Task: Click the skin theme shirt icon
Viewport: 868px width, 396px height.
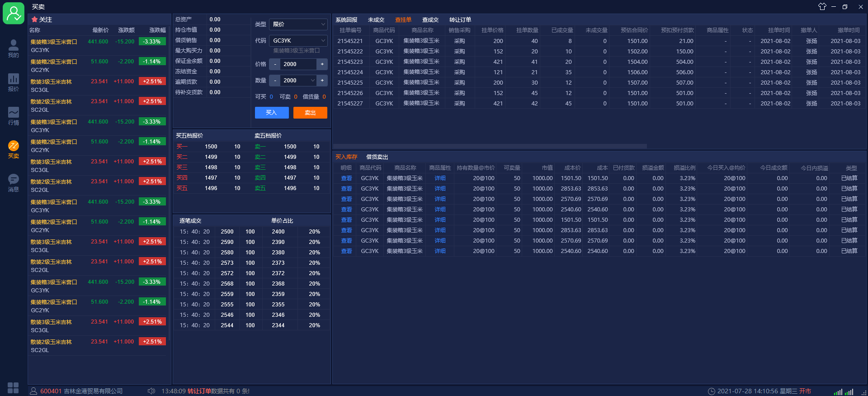Action: [822, 6]
